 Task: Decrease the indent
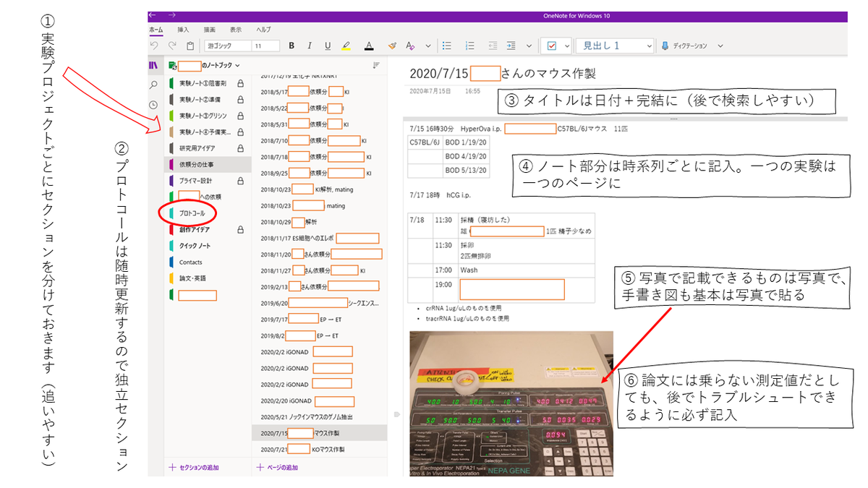[493, 46]
